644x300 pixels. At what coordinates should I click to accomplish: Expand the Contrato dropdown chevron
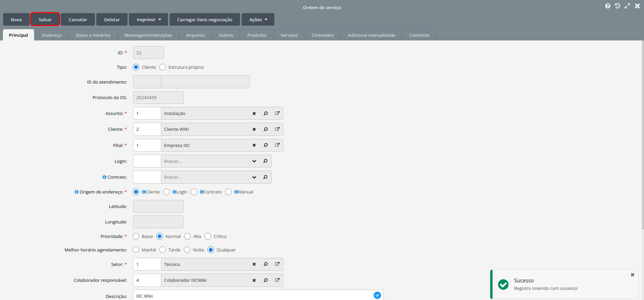point(254,177)
